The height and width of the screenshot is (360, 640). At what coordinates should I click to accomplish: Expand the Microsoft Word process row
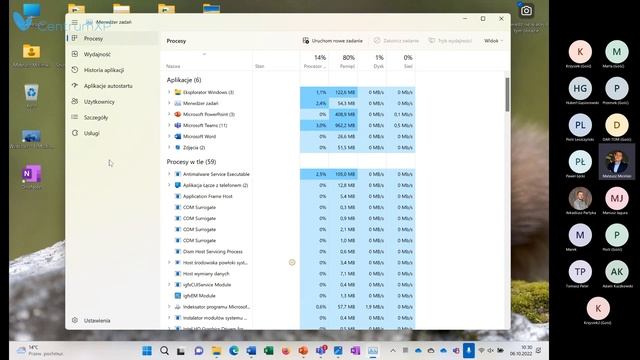pos(169,136)
